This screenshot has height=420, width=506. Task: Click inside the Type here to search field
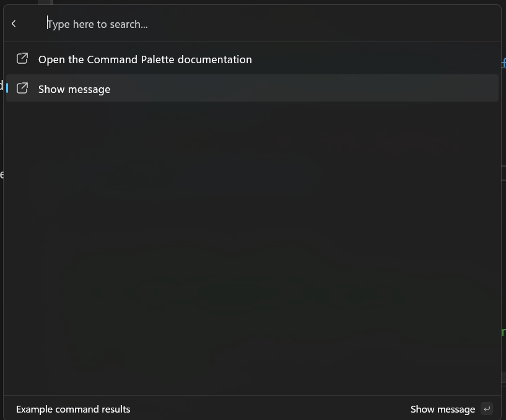pos(186,24)
